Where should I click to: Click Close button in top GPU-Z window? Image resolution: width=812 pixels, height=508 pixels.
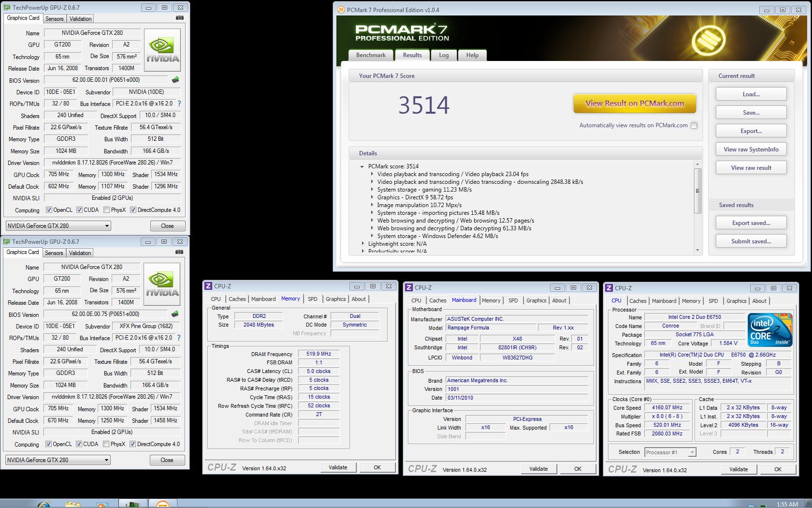coord(167,226)
